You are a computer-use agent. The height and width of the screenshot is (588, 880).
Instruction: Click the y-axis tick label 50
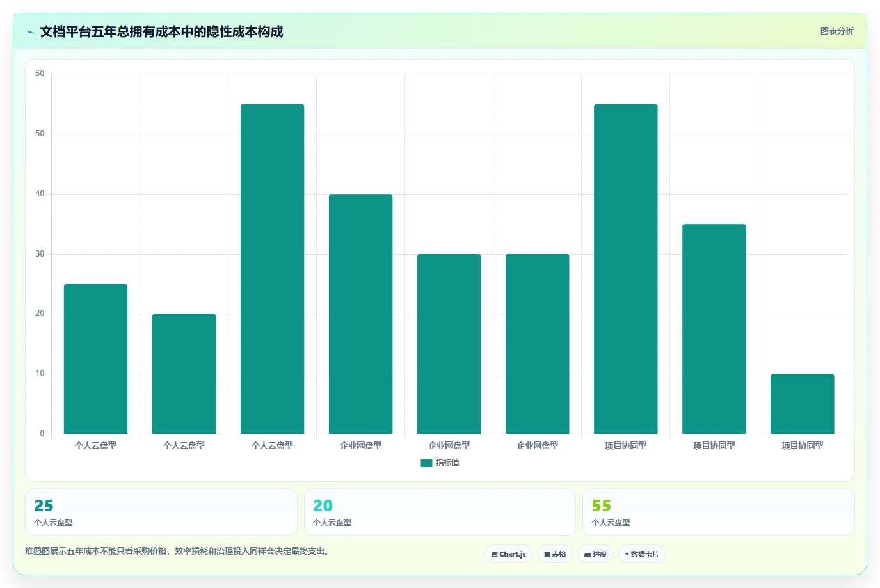point(40,134)
